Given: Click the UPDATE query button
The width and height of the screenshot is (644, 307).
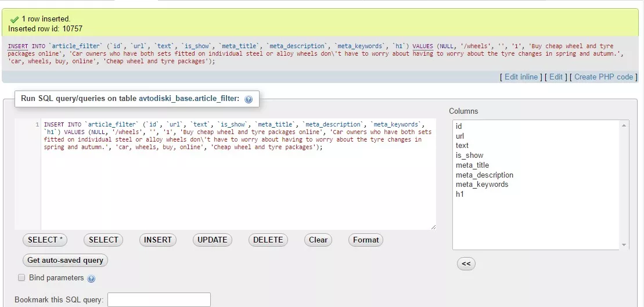Looking at the screenshot, I should 213,240.
